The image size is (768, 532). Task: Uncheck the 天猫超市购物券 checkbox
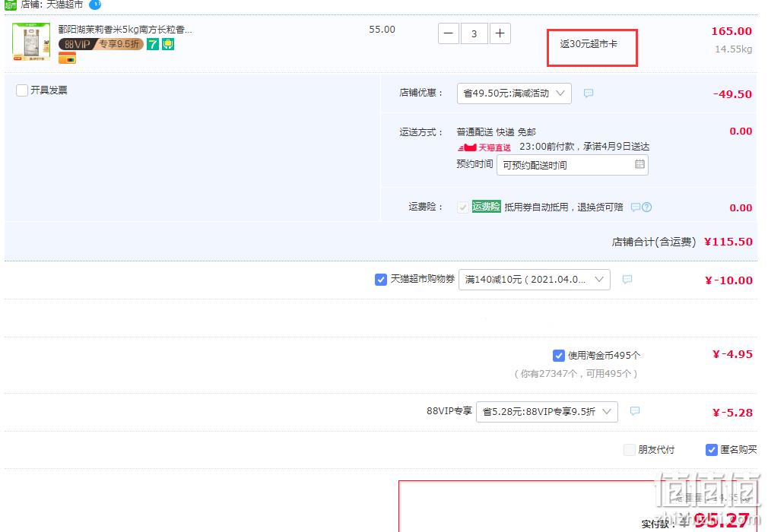click(x=380, y=280)
